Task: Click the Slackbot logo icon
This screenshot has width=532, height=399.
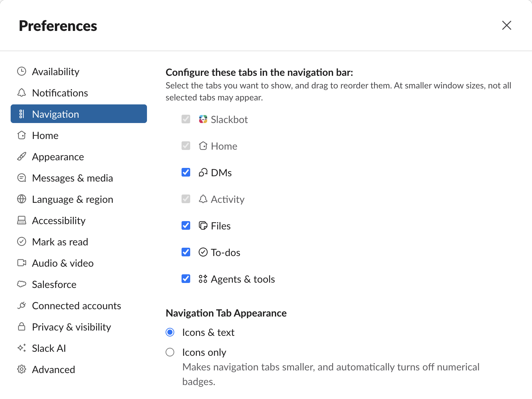Action: [203, 119]
